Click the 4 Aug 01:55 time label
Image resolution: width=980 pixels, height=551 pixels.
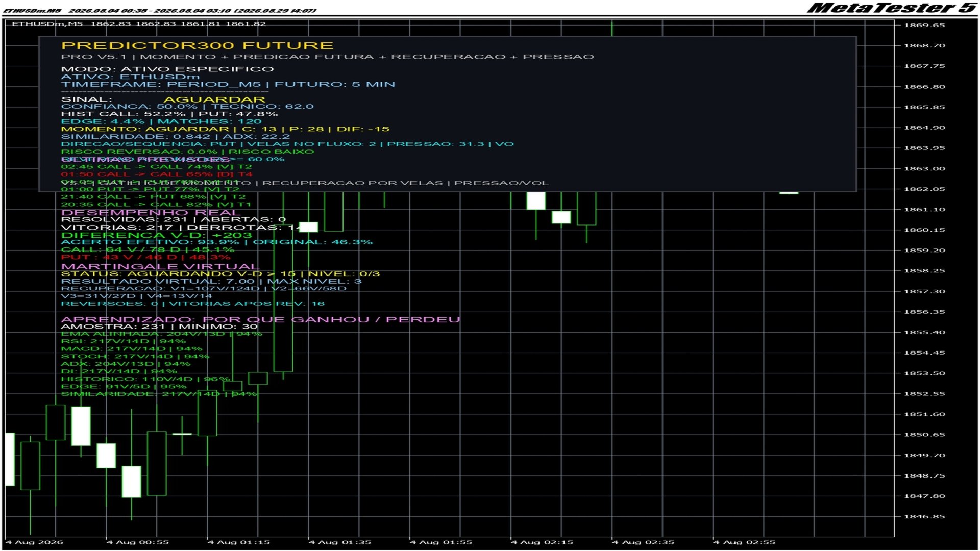click(x=440, y=542)
